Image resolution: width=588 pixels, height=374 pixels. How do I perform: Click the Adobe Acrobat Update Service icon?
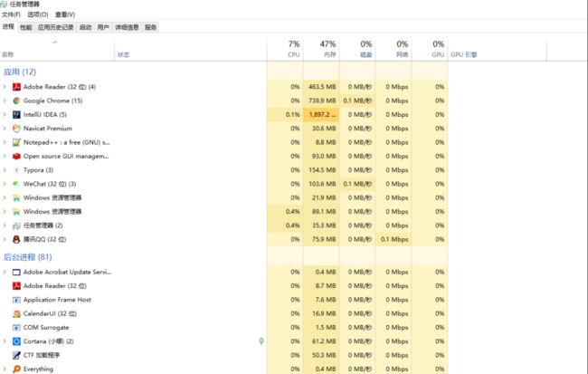16,273
